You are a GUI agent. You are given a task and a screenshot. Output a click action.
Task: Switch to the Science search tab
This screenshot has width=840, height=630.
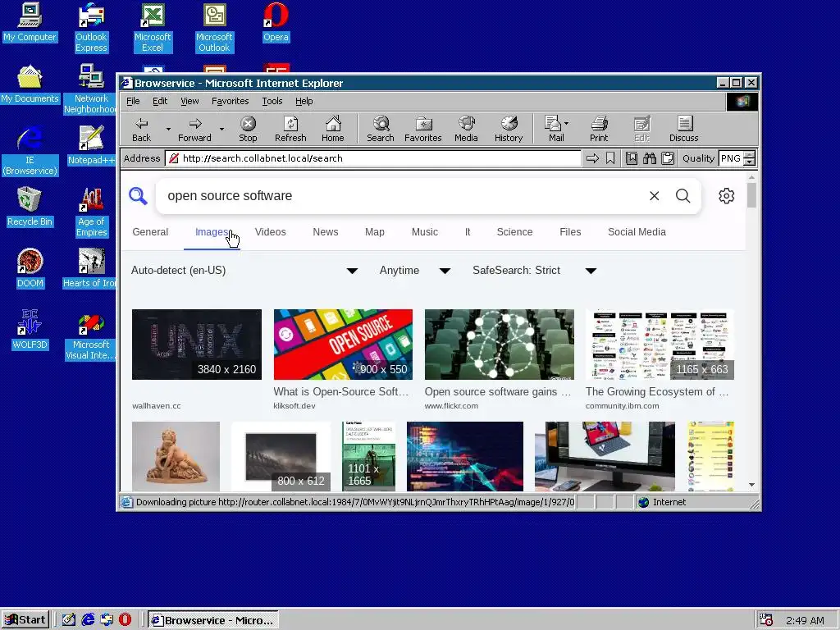point(514,232)
